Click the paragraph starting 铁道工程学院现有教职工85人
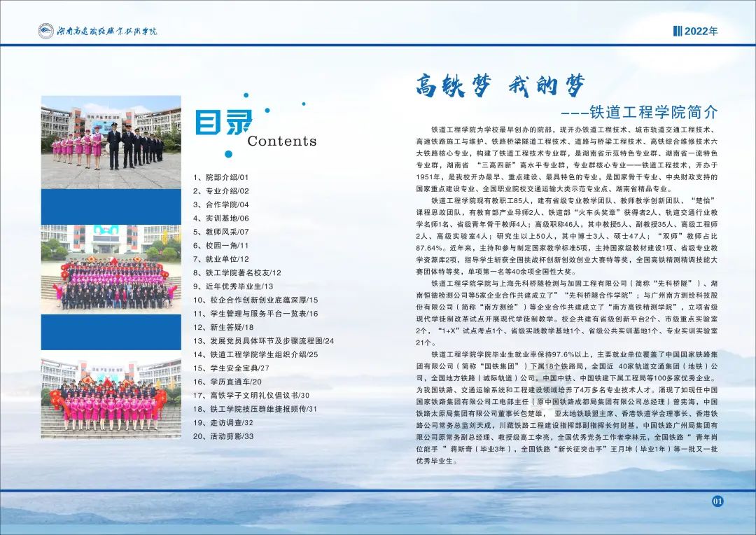756x535 pixels. click(567, 236)
